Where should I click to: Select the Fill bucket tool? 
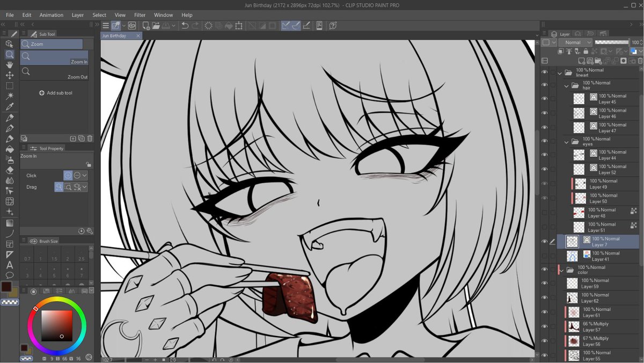[10, 149]
